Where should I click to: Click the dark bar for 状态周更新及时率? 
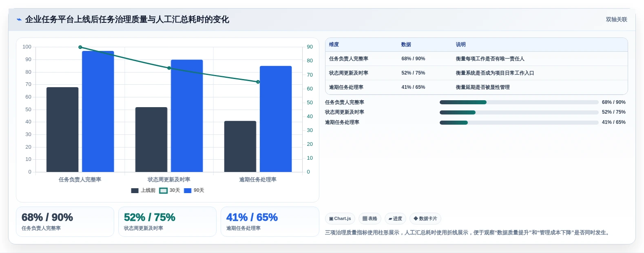(x=151, y=139)
